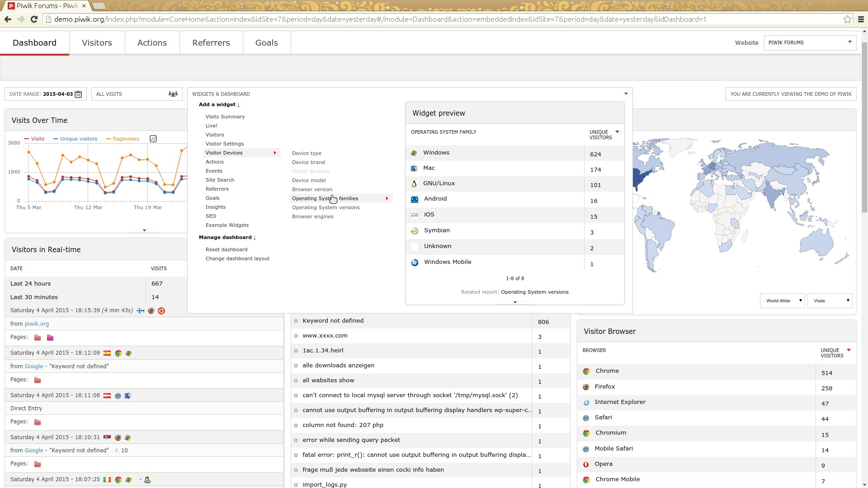Image resolution: width=868 pixels, height=488 pixels.
Task: Collapse the Widgets & Dashboard dropdown arrow
Action: point(626,94)
